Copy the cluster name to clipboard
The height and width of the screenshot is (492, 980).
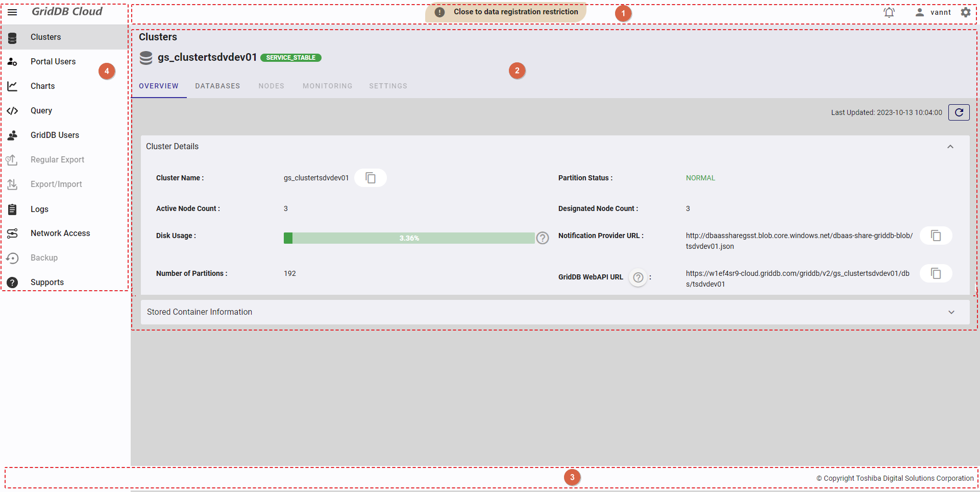pos(371,178)
